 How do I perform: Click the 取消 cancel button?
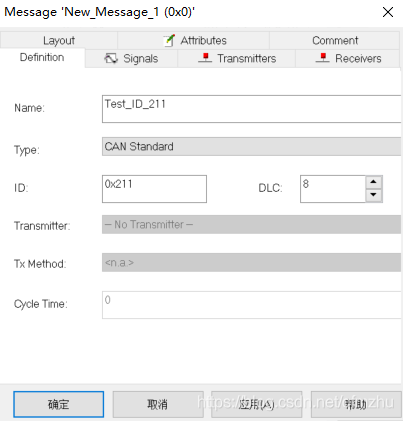click(158, 404)
